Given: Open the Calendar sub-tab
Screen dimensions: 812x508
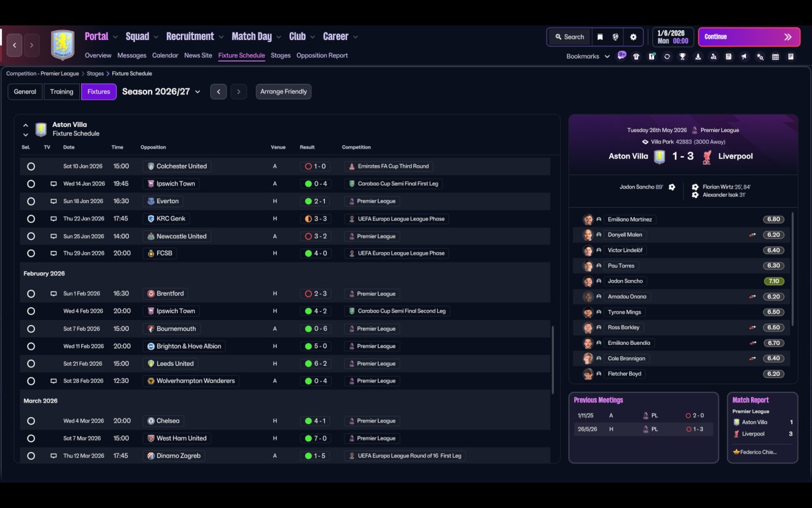Looking at the screenshot, I should tap(165, 56).
